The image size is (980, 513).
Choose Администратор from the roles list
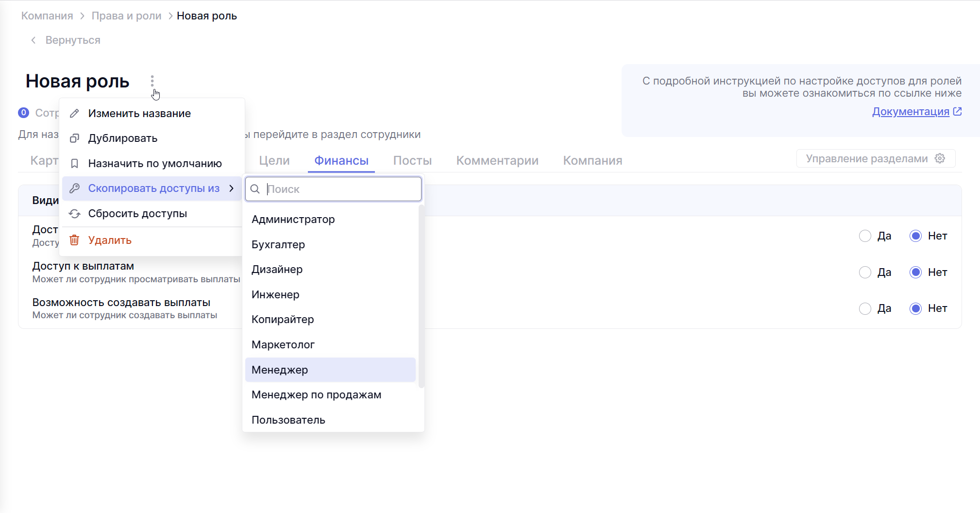[293, 220]
